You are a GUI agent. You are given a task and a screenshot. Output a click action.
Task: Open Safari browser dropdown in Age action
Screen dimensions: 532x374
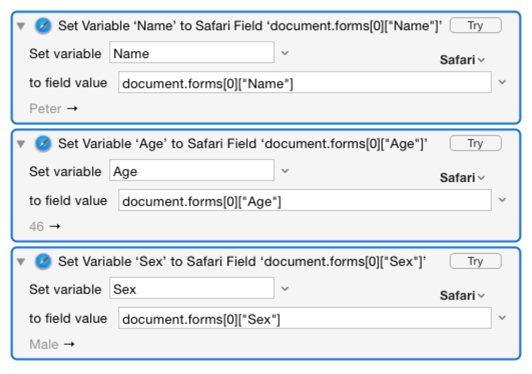click(x=462, y=178)
